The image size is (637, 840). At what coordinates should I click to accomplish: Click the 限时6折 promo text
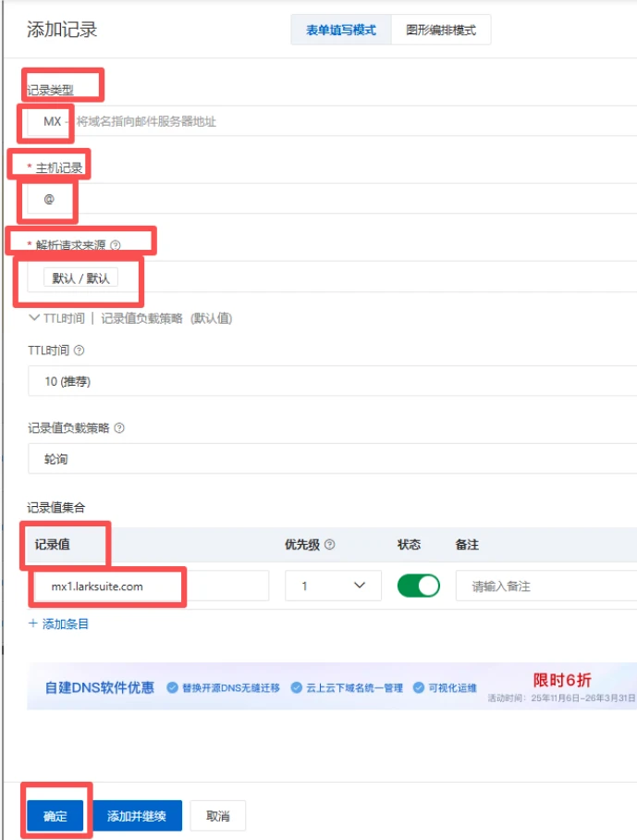pos(562,680)
